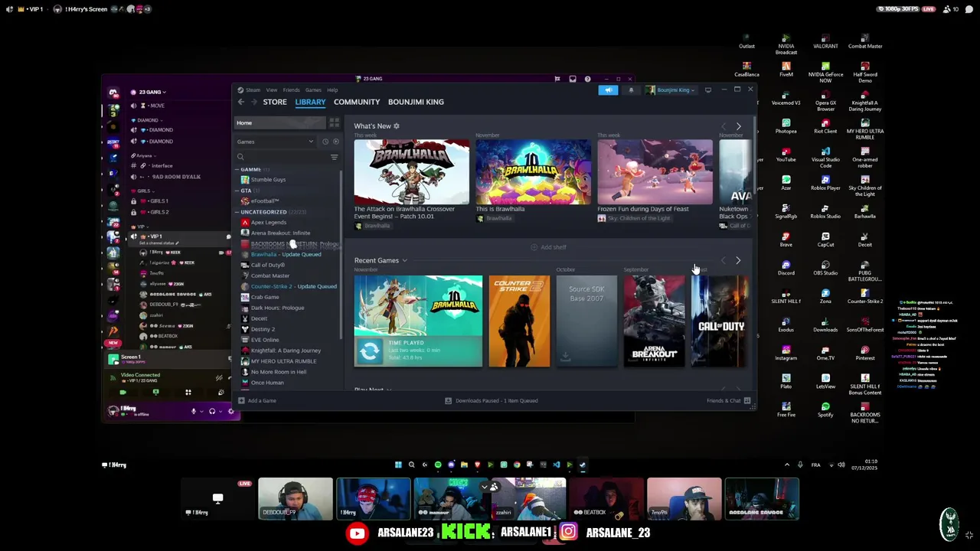Toggle Discord headphone deafen
The width and height of the screenshot is (980, 551).
click(212, 412)
